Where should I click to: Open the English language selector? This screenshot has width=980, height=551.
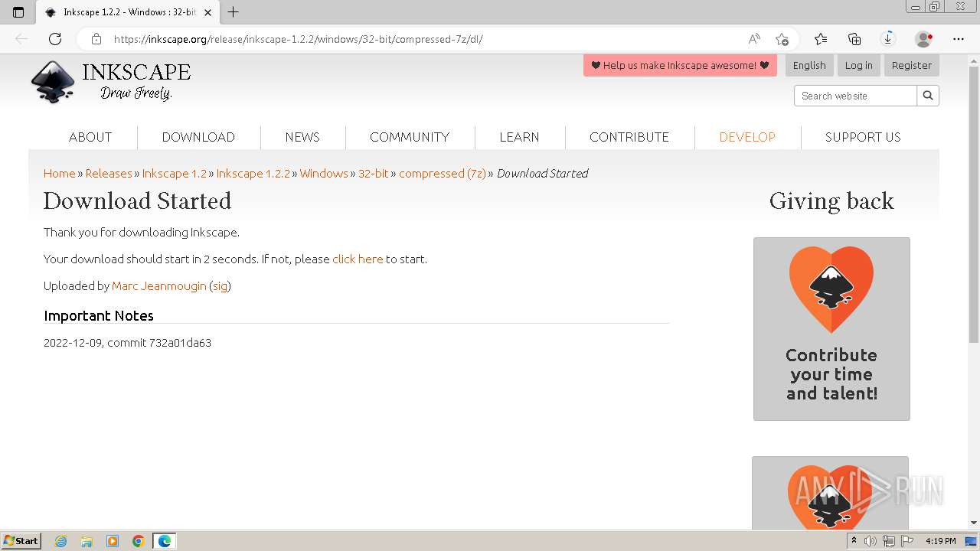(809, 66)
